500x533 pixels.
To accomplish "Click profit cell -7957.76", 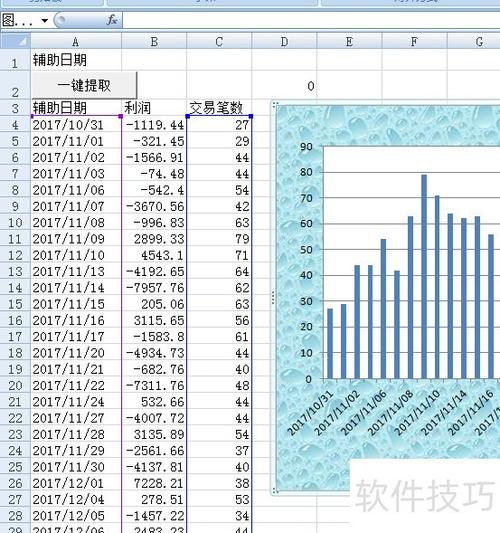I will (154, 288).
